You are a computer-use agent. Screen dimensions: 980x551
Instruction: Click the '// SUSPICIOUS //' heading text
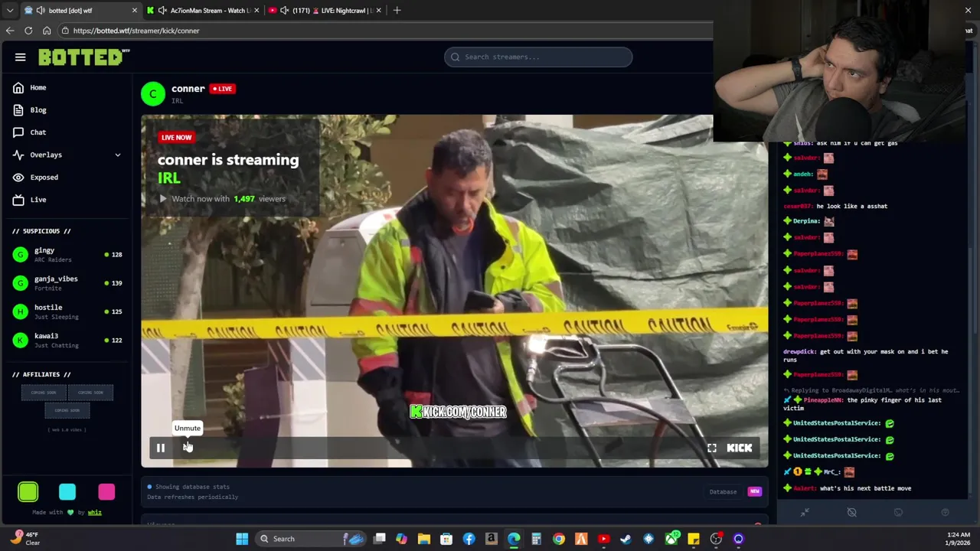(41, 231)
